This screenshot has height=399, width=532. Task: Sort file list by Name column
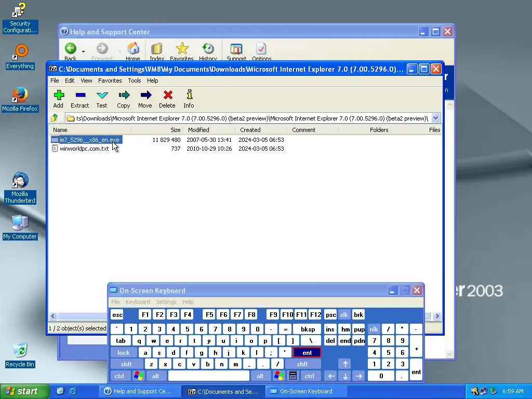pos(89,130)
